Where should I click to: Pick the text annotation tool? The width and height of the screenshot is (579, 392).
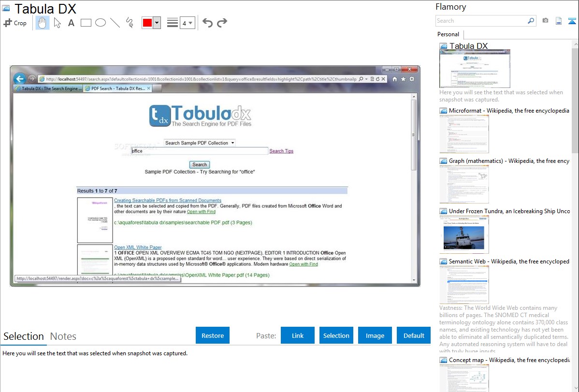pos(71,23)
